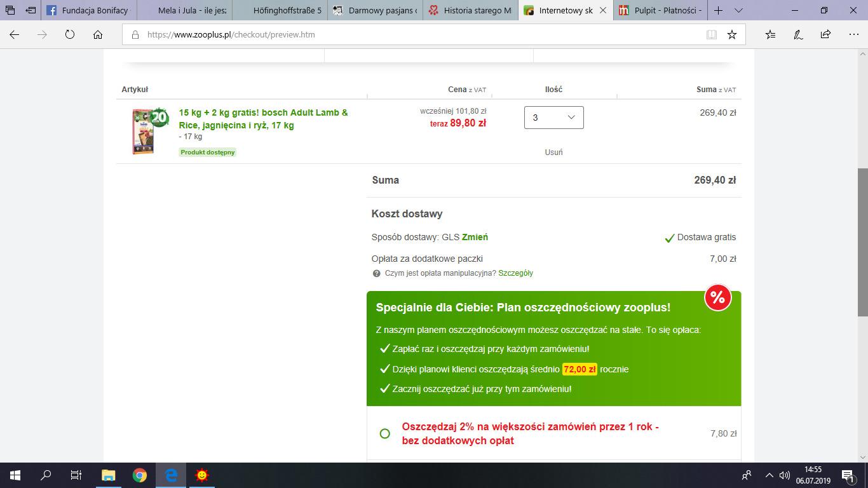Screen dimensions: 868x488
Task: Click the page vertical scrollbar thumb
Action: pyautogui.click(x=862, y=241)
